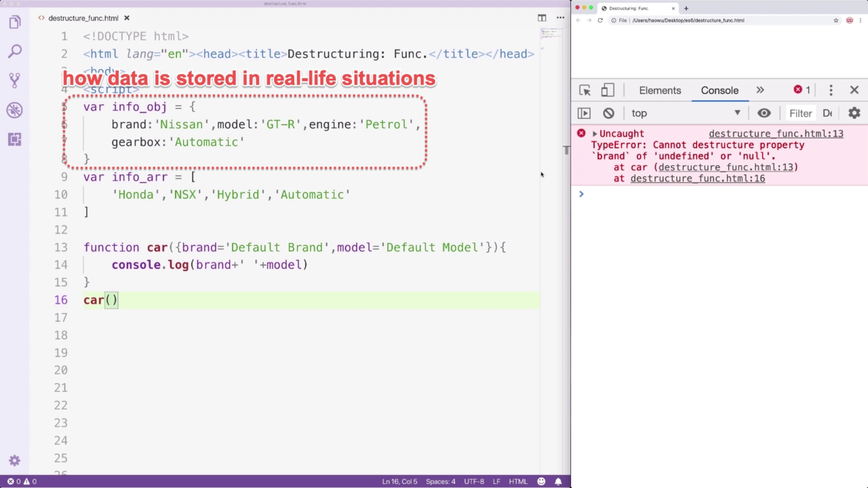Screen dimensions: 868x488
Task: Click the feedback smiley icon
Action: pyautogui.click(x=542, y=482)
